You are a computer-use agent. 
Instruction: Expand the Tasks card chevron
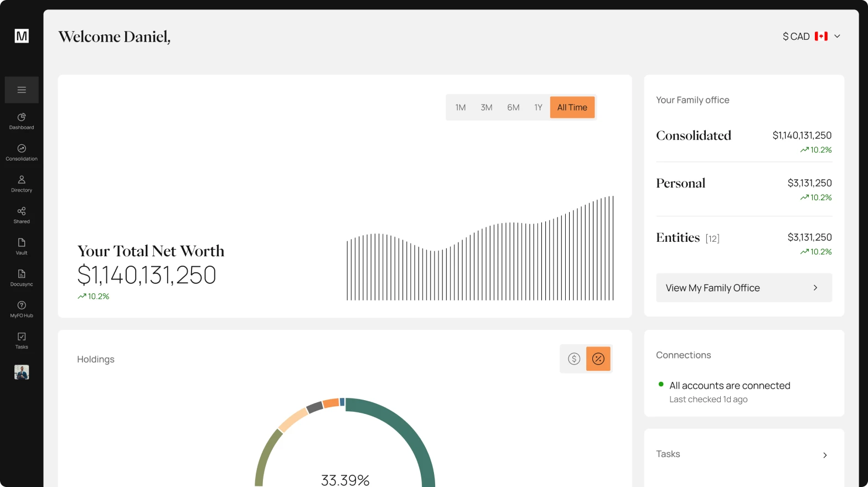tap(825, 455)
